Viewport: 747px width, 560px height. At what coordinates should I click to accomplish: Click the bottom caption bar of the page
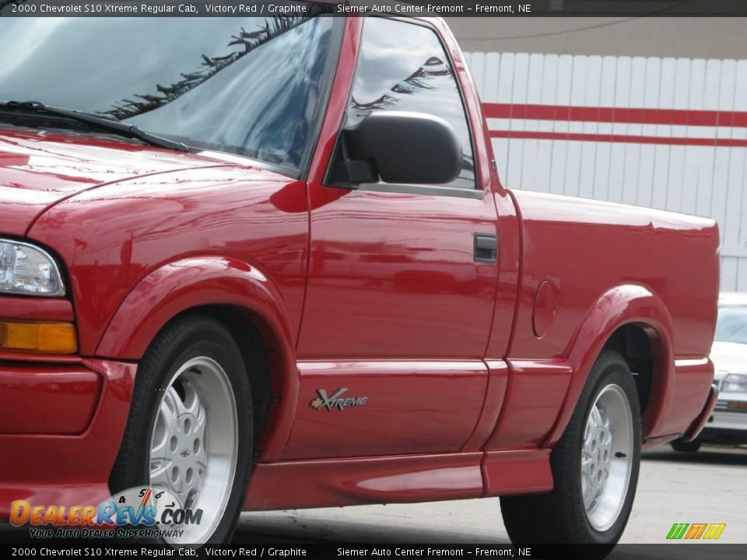click(373, 552)
